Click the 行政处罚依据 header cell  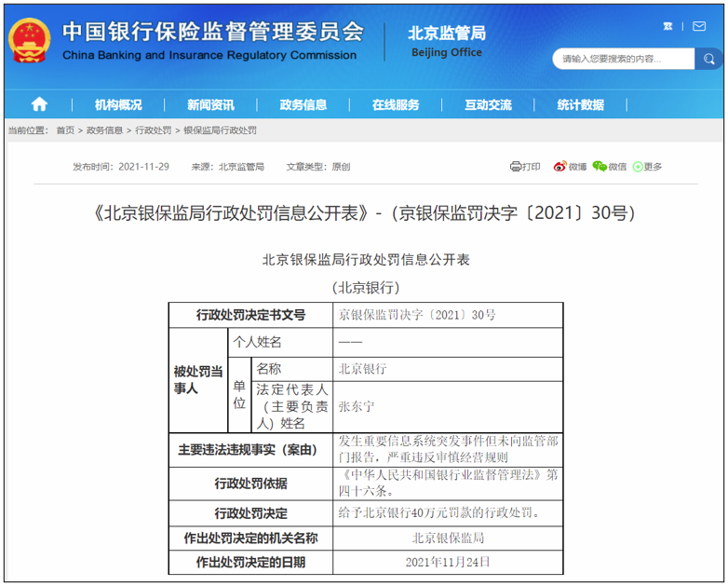coord(250,484)
